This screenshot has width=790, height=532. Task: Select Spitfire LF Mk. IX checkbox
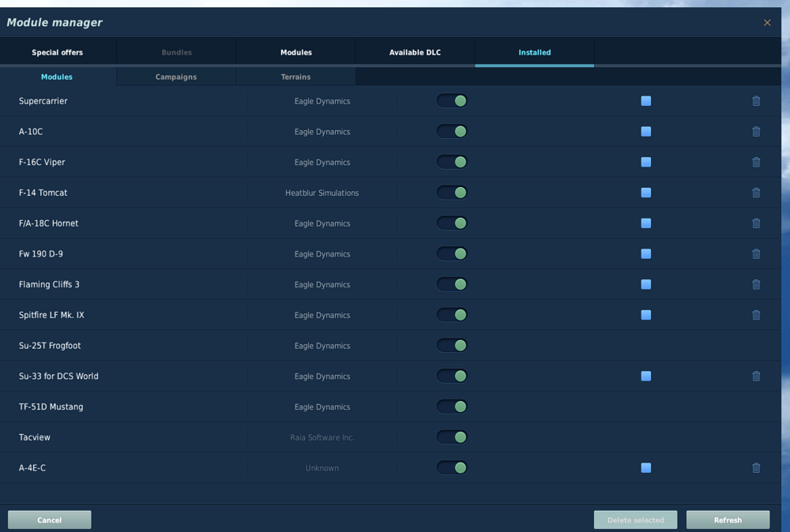(646, 315)
